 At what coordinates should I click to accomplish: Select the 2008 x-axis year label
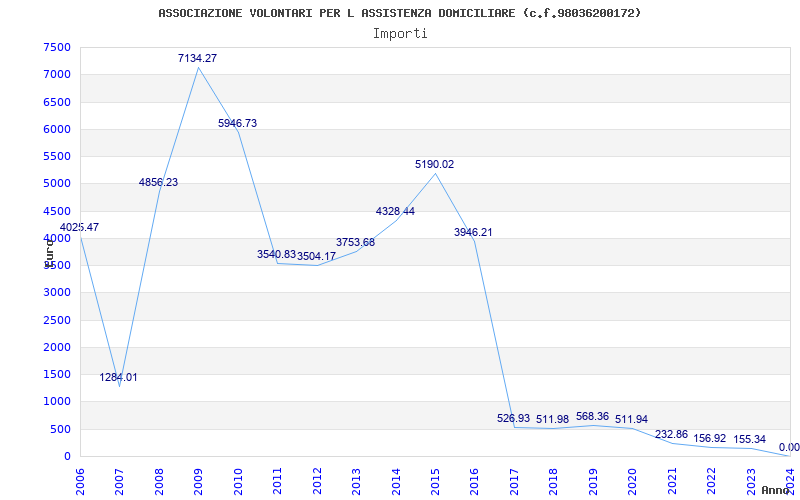pyautogui.click(x=159, y=482)
